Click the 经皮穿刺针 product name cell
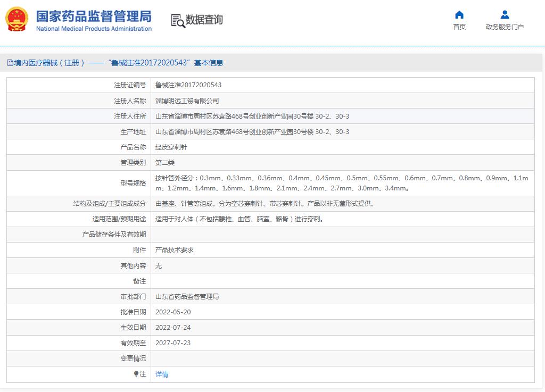Image resolution: width=545 pixels, height=392 pixels. [169, 147]
